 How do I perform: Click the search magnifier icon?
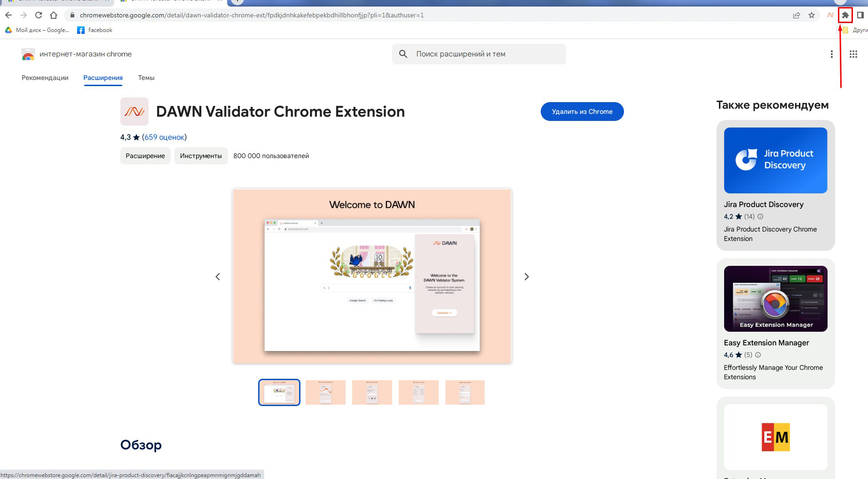pyautogui.click(x=403, y=54)
